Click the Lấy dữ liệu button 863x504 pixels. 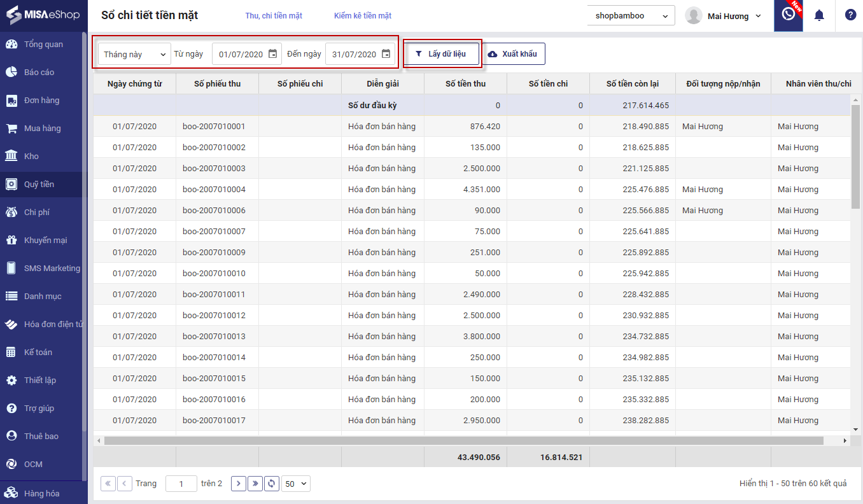click(x=441, y=54)
